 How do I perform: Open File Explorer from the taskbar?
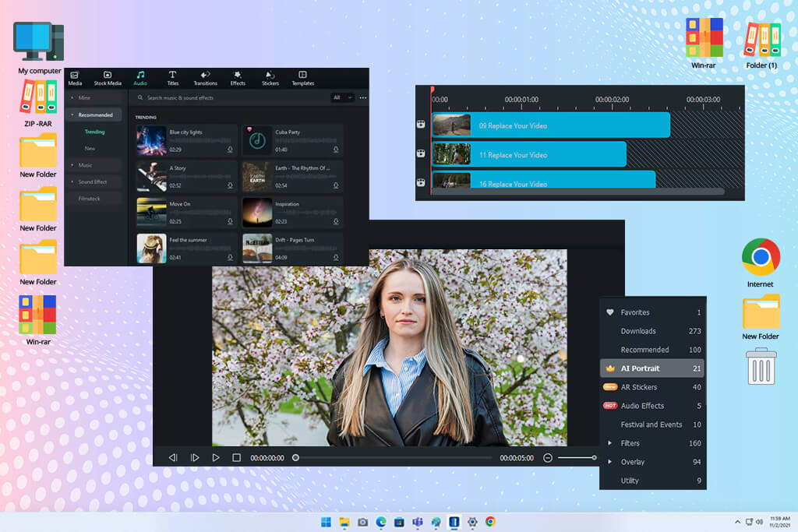pyautogui.click(x=344, y=522)
